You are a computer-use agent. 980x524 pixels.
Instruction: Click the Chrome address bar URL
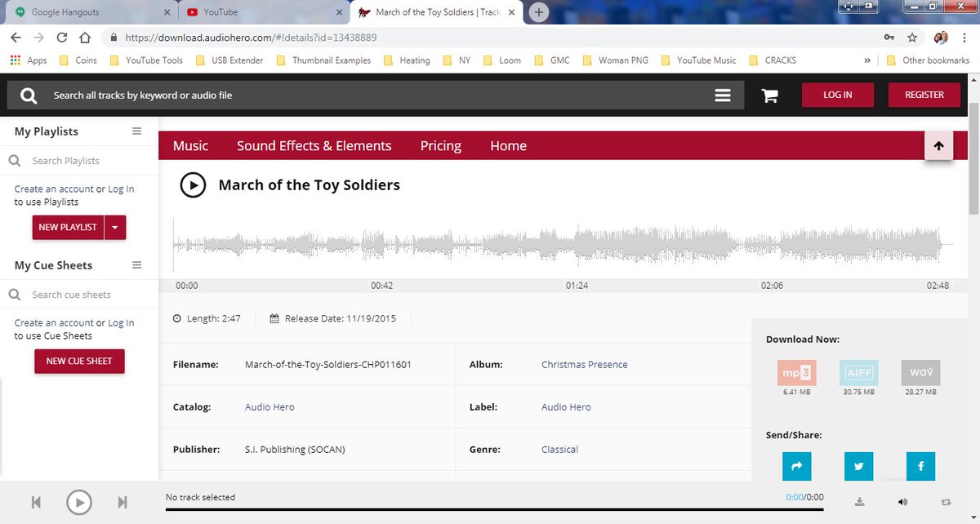[x=251, y=38]
